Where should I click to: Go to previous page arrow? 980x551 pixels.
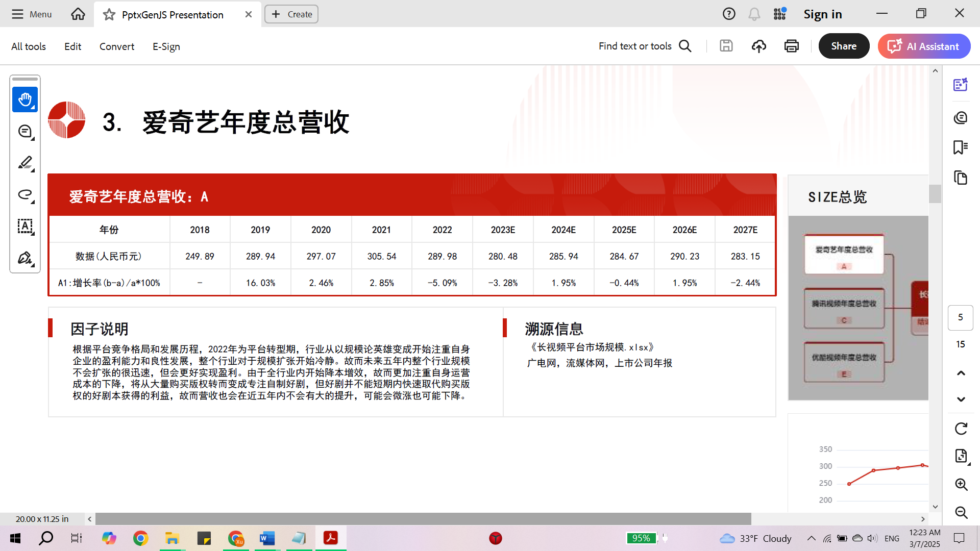pos(961,373)
